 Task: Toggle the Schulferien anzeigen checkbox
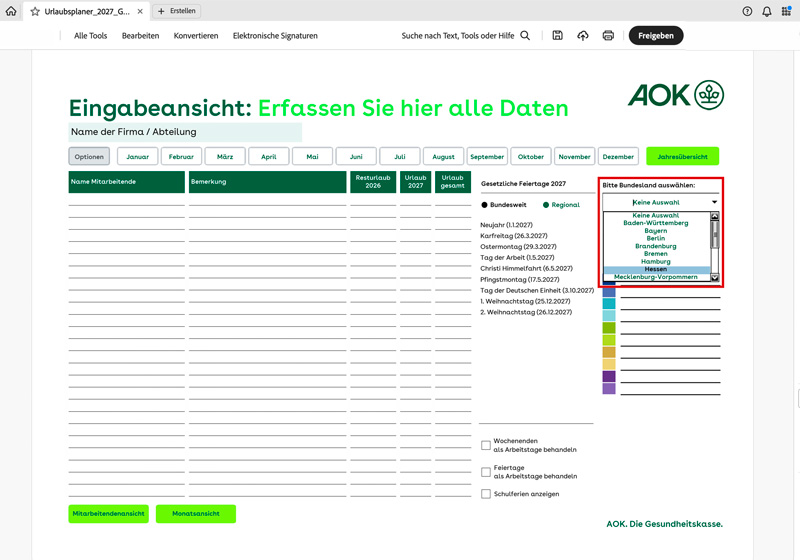[x=486, y=494]
